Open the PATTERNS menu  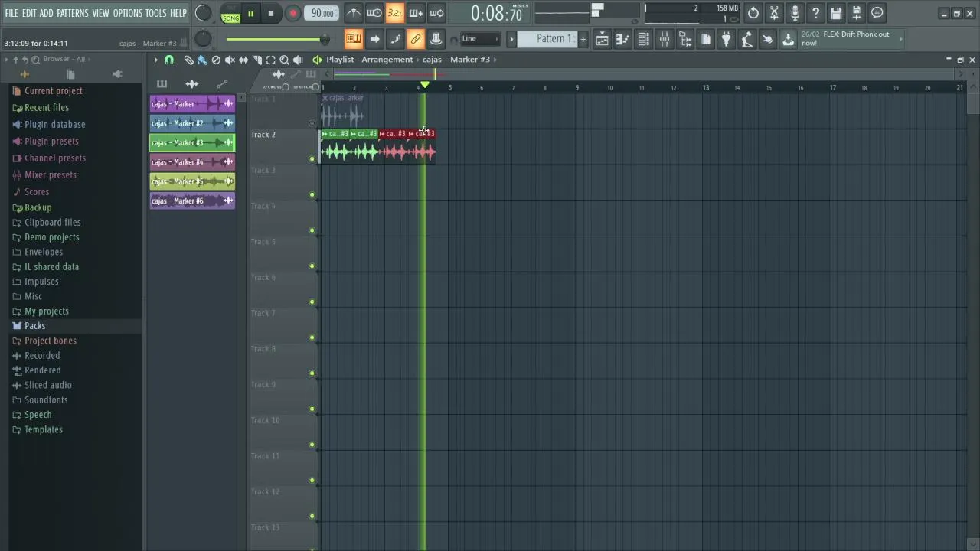[x=73, y=13]
